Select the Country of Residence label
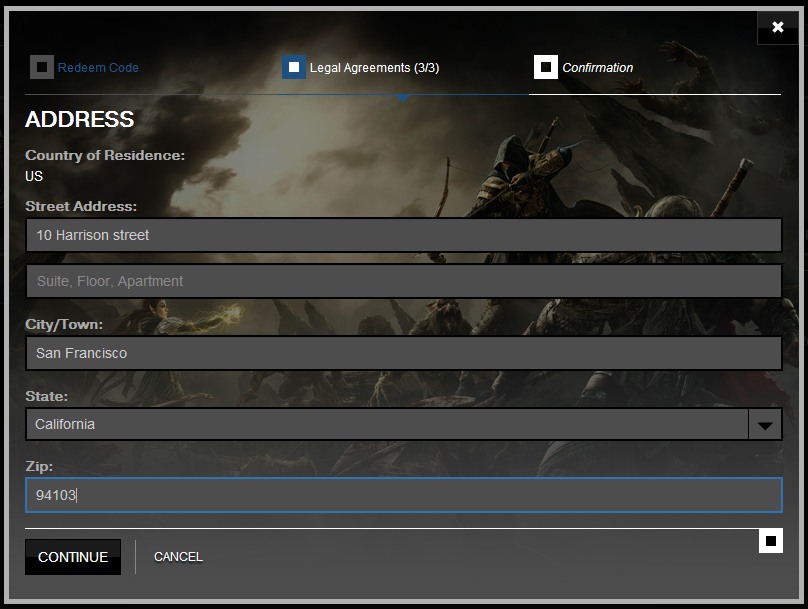This screenshot has width=808, height=609. click(x=105, y=155)
